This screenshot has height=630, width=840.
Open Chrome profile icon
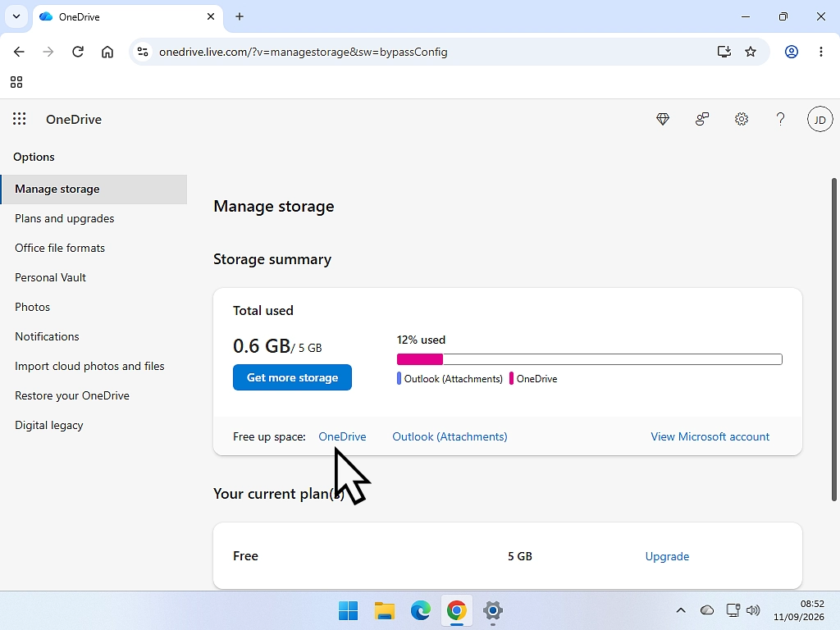tap(792, 52)
